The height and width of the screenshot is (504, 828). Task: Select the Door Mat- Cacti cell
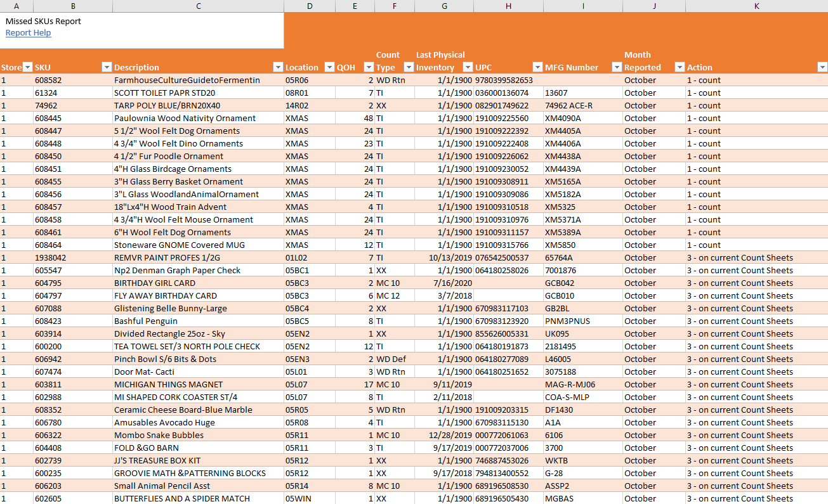(x=199, y=372)
